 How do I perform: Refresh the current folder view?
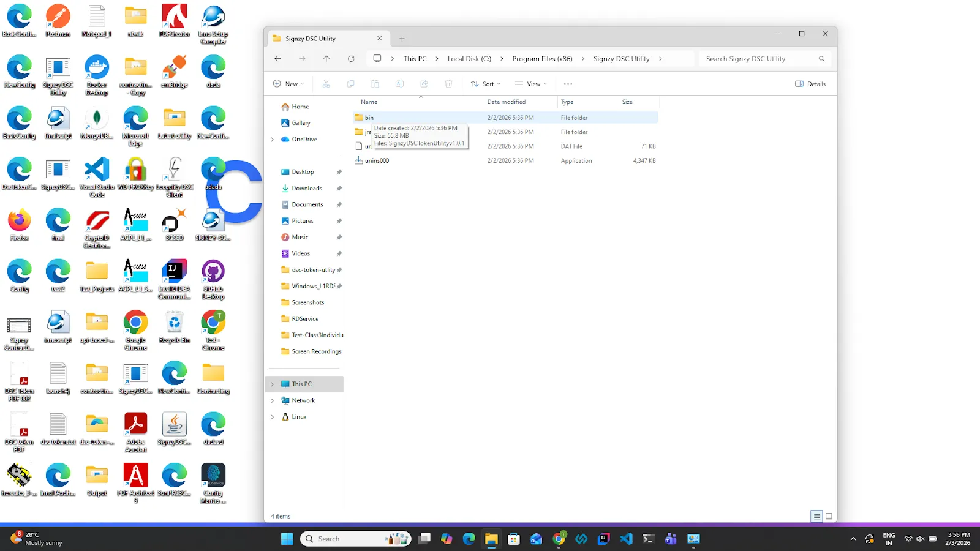(351, 59)
